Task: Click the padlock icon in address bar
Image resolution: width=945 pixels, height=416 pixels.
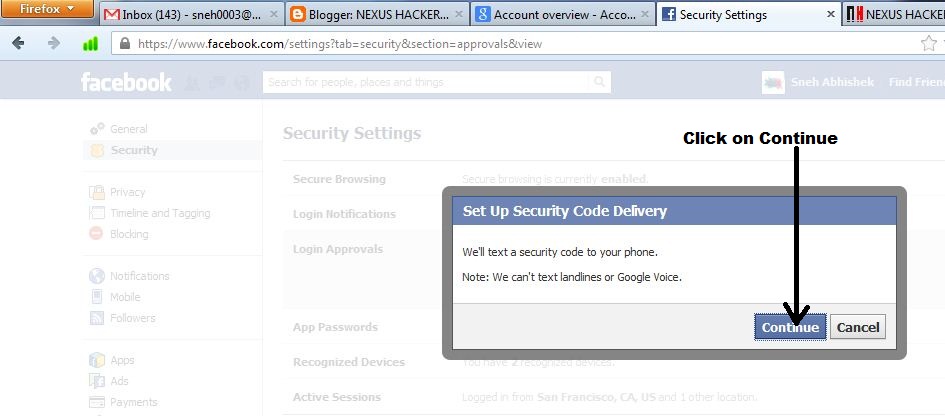Action: click(124, 44)
